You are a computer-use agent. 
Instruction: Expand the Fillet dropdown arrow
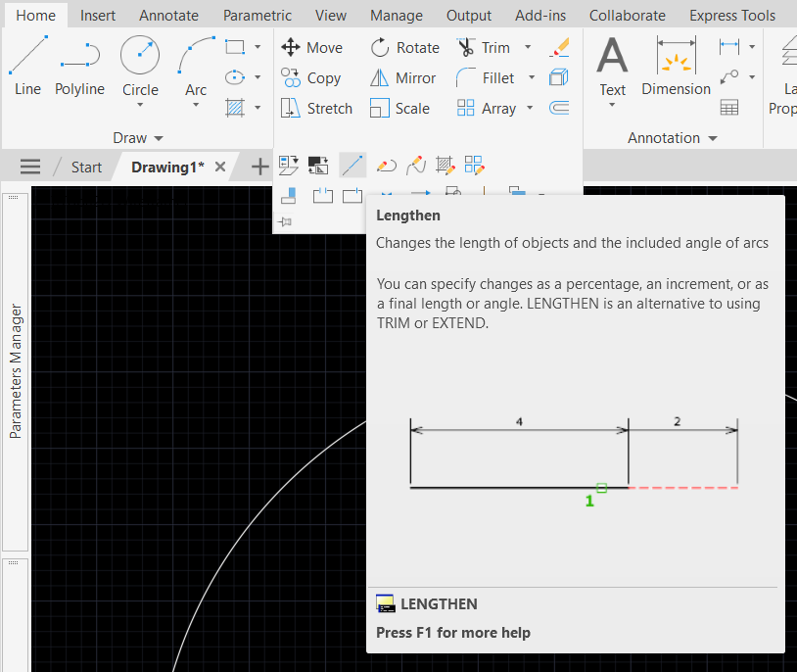tap(532, 77)
